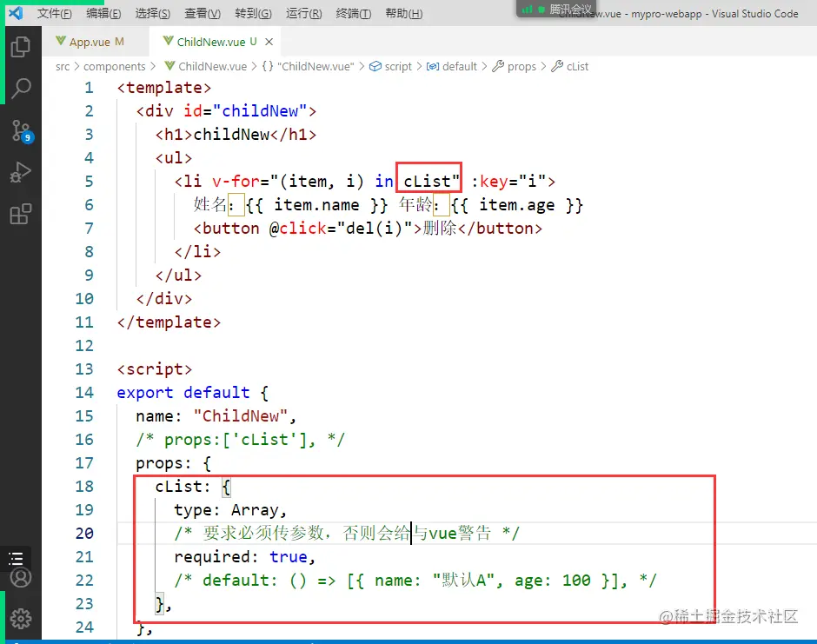This screenshot has width=817, height=644.
Task: Click the required: true line
Action: point(245,556)
